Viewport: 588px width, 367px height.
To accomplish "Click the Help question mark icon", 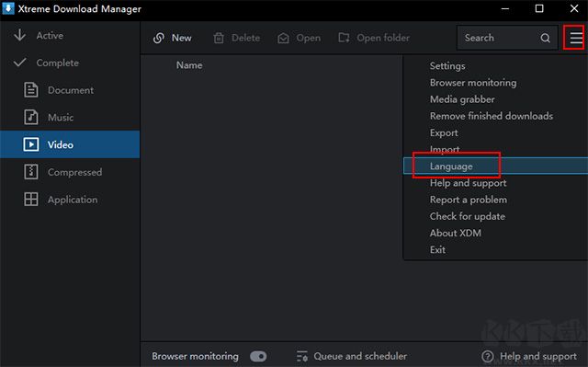I will (488, 356).
